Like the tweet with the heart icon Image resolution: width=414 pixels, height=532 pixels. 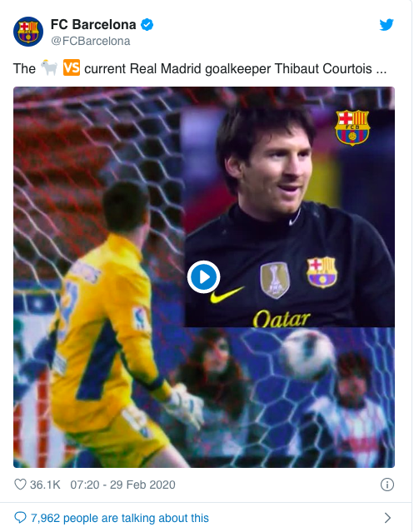(x=20, y=485)
